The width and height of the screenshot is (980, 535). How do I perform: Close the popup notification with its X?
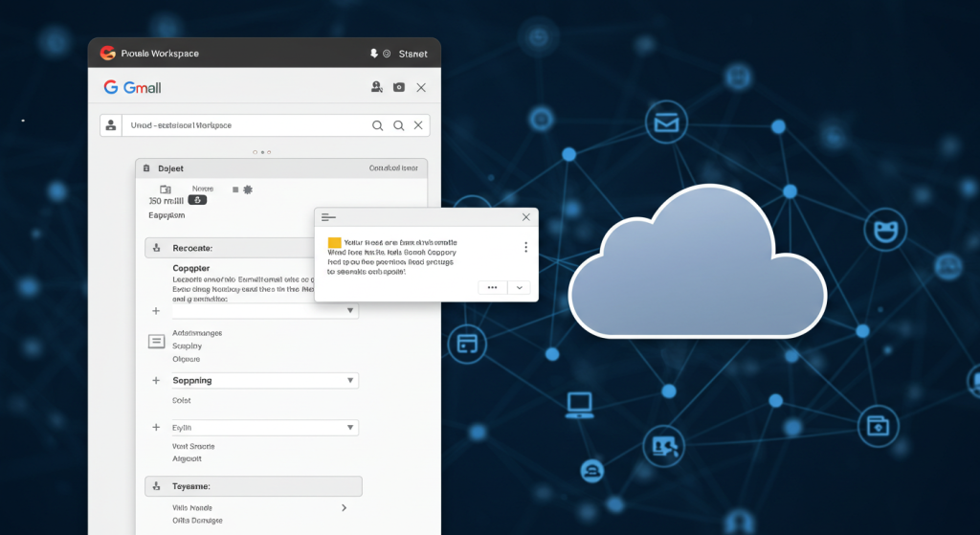526,217
